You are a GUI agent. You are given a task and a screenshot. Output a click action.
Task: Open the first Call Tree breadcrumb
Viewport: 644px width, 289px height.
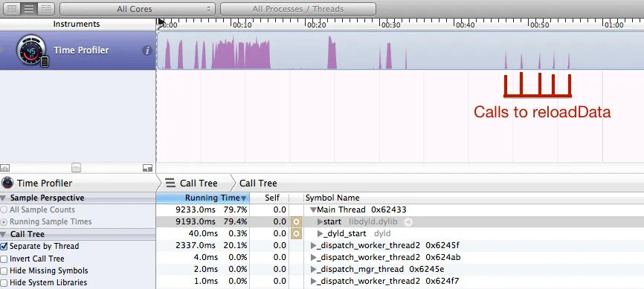pos(199,183)
